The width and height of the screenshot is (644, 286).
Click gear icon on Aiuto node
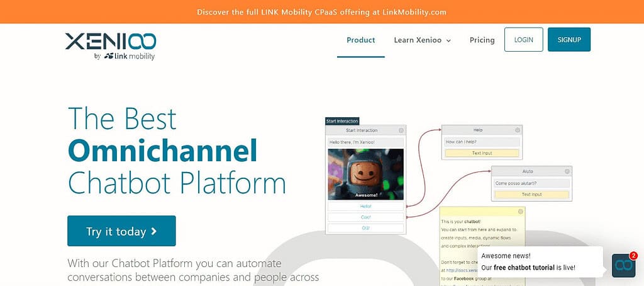(567, 171)
